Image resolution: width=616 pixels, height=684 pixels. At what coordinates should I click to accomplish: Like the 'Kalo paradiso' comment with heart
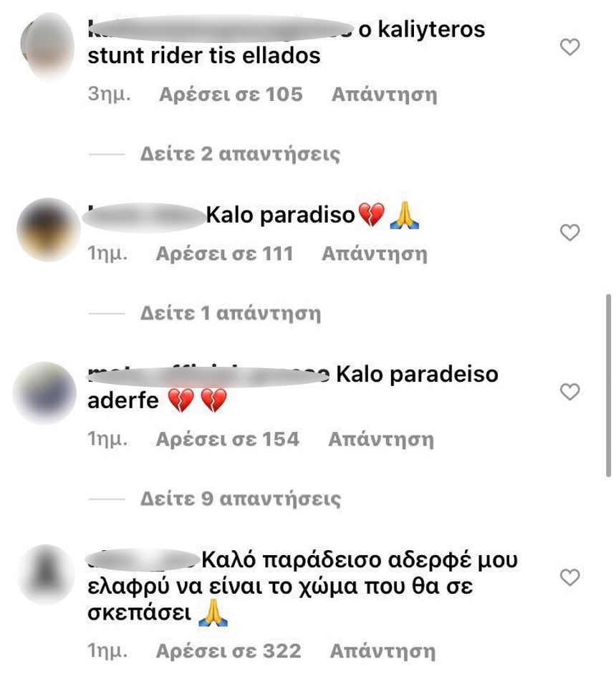569,232
